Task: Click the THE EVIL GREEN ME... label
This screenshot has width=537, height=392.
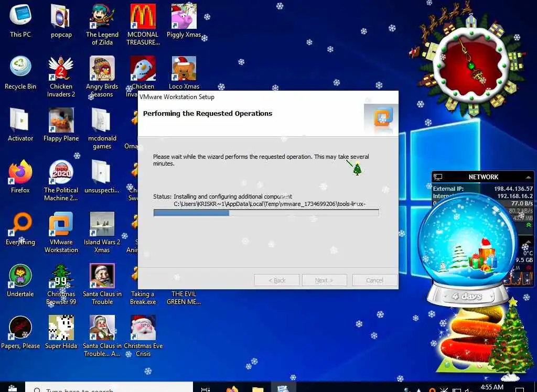Action: click(x=184, y=298)
